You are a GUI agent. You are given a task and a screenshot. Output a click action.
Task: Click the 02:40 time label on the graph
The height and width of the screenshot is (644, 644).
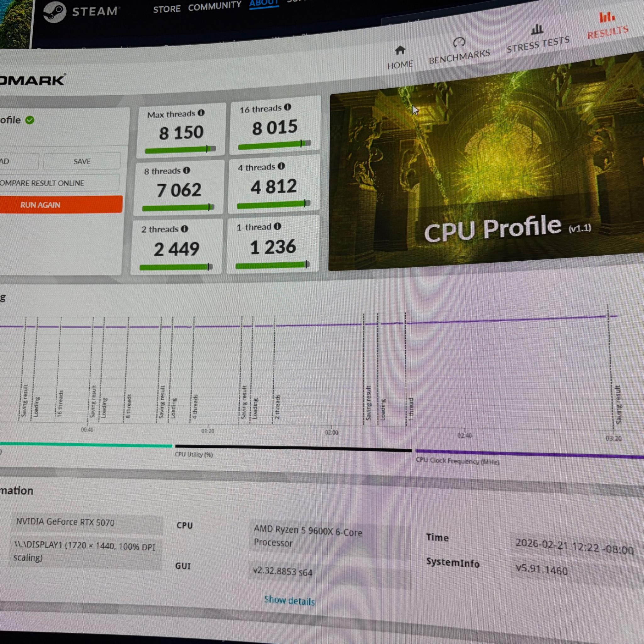pos(464,435)
